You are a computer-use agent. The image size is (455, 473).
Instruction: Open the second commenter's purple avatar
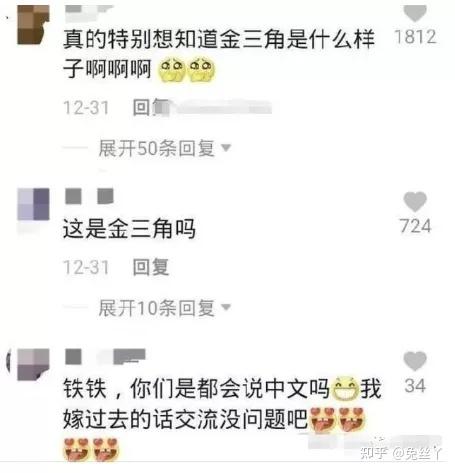[x=33, y=204]
